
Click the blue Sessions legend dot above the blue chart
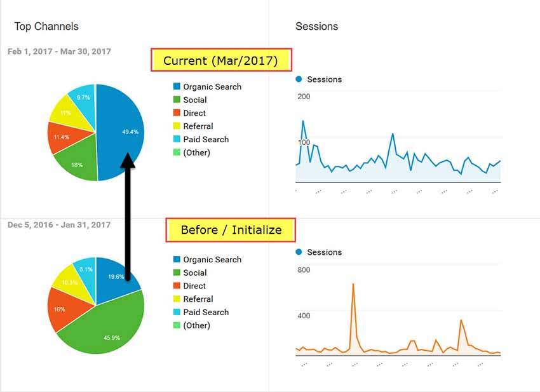tap(299, 79)
